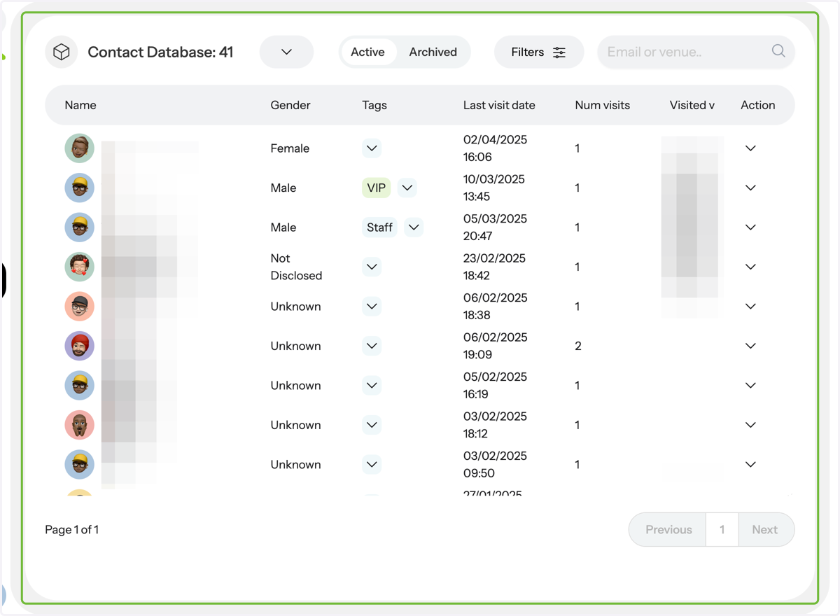Open tags dropdown in the Not Disclosed row
The height and width of the screenshot is (616, 840).
pyautogui.click(x=372, y=267)
